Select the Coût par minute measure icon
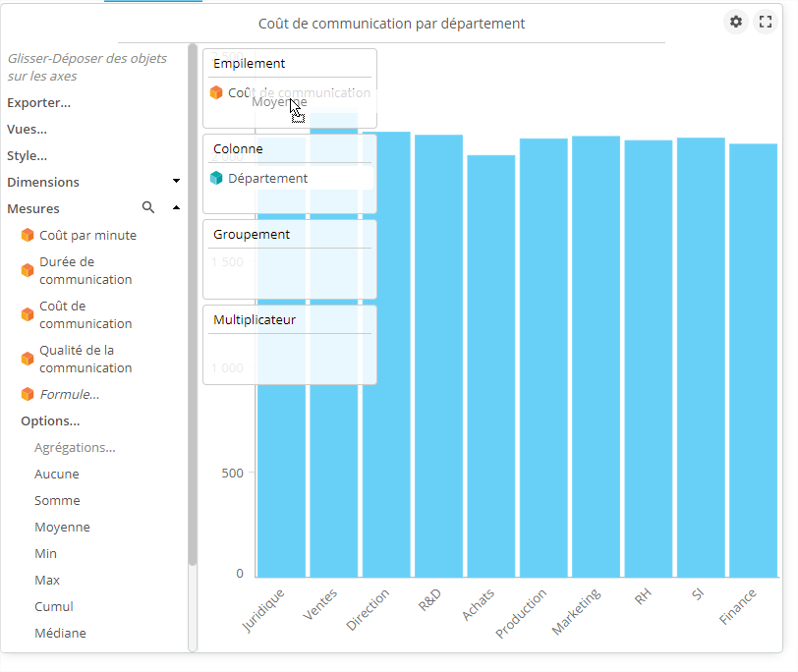The height and width of the screenshot is (672, 798). (28, 236)
